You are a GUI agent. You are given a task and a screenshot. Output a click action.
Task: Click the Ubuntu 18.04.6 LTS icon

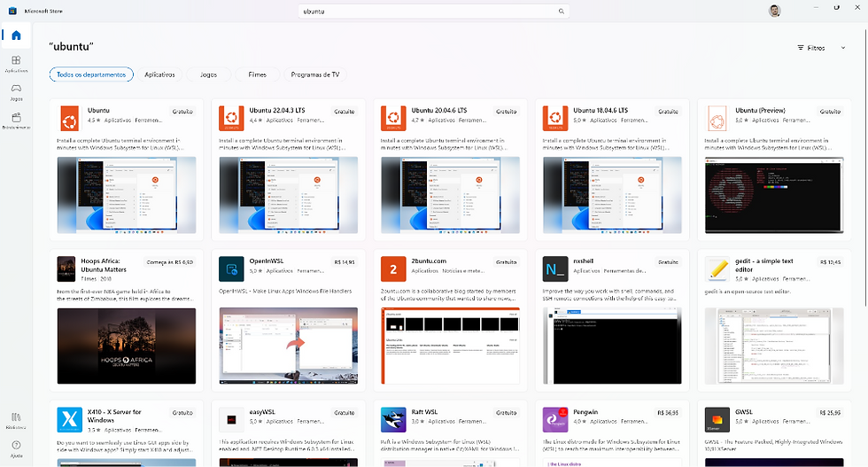555,119
